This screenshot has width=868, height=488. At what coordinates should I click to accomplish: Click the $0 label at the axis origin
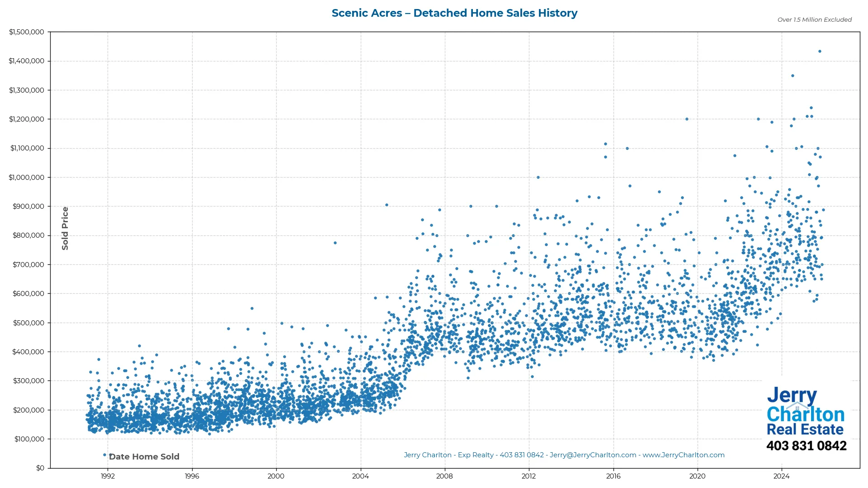click(40, 468)
